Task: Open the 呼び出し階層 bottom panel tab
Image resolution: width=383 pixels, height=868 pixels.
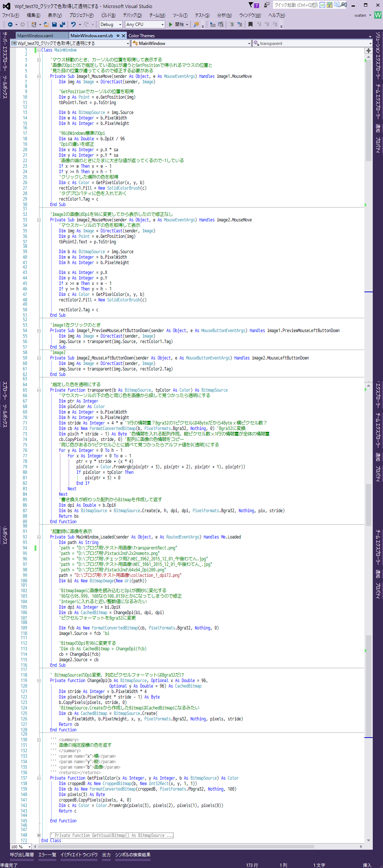Action: point(22,854)
